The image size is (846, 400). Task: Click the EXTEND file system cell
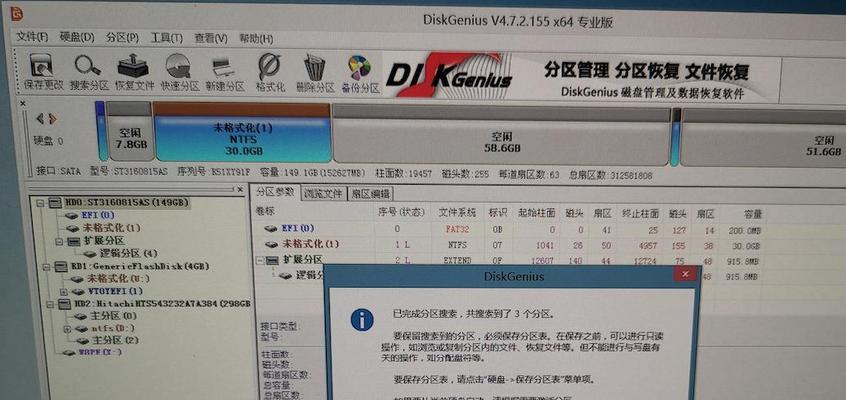[x=458, y=261]
